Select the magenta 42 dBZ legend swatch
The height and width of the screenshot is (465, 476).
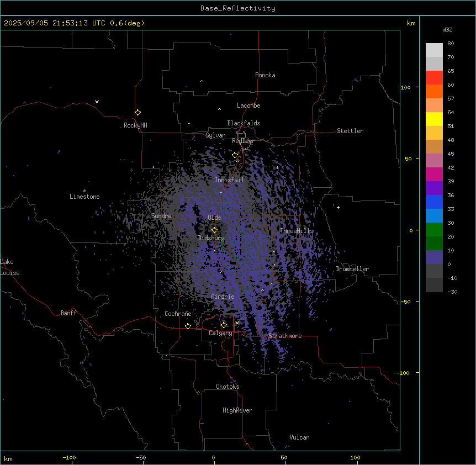point(434,174)
